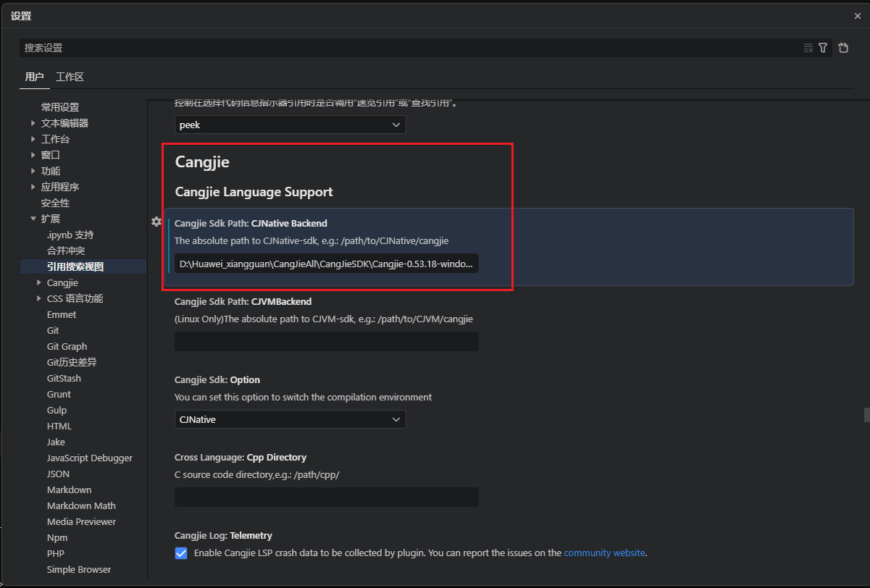870x588 pixels.
Task: Click the clear settings search input icon
Action: tap(808, 48)
